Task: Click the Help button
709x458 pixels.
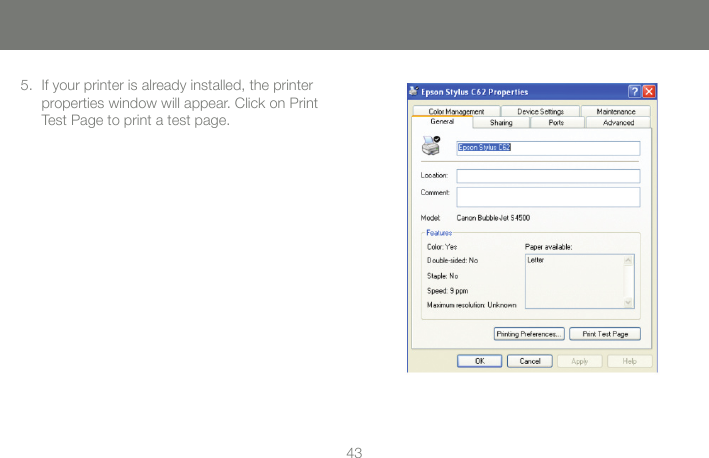Action: click(x=629, y=361)
